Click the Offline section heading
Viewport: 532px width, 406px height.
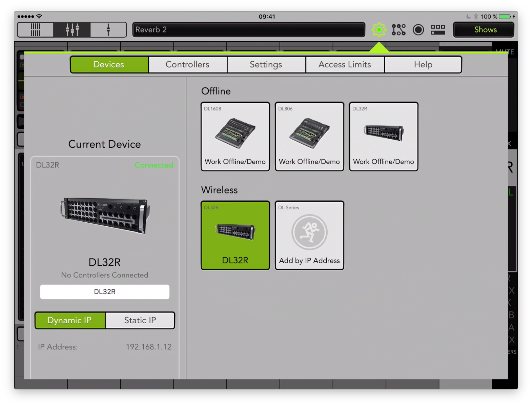pos(216,91)
